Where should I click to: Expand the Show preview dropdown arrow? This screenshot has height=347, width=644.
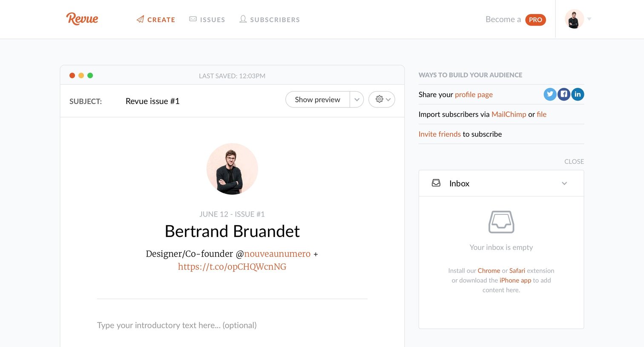tap(357, 99)
